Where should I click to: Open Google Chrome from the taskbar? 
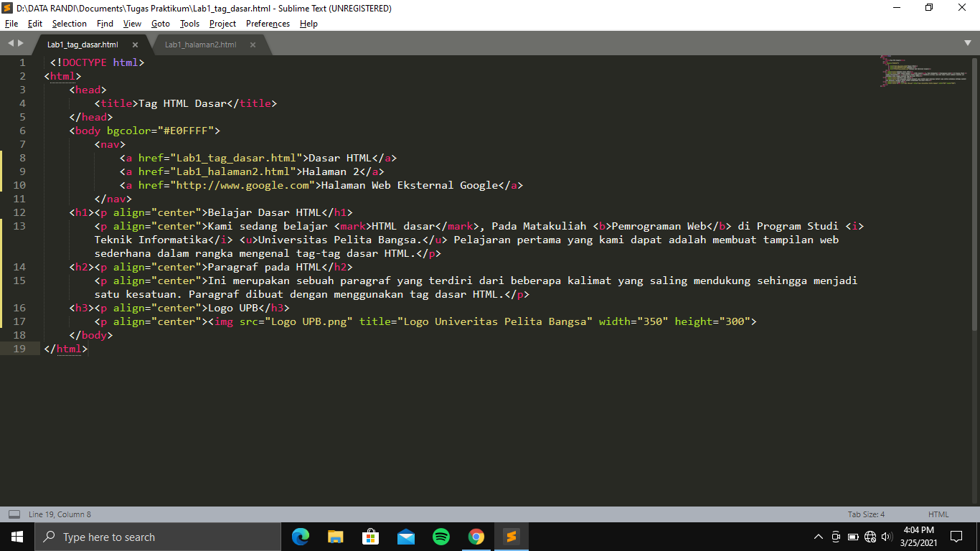tap(476, 536)
